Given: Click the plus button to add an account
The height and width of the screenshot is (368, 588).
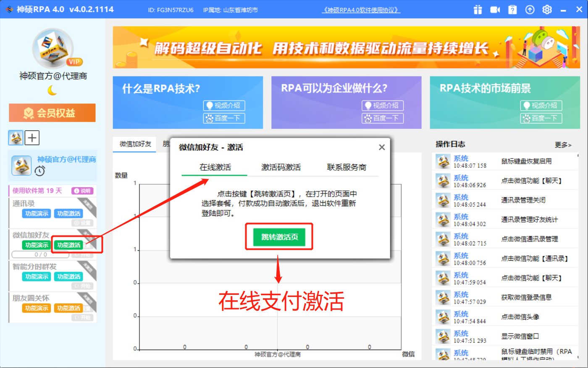Looking at the screenshot, I should (32, 138).
